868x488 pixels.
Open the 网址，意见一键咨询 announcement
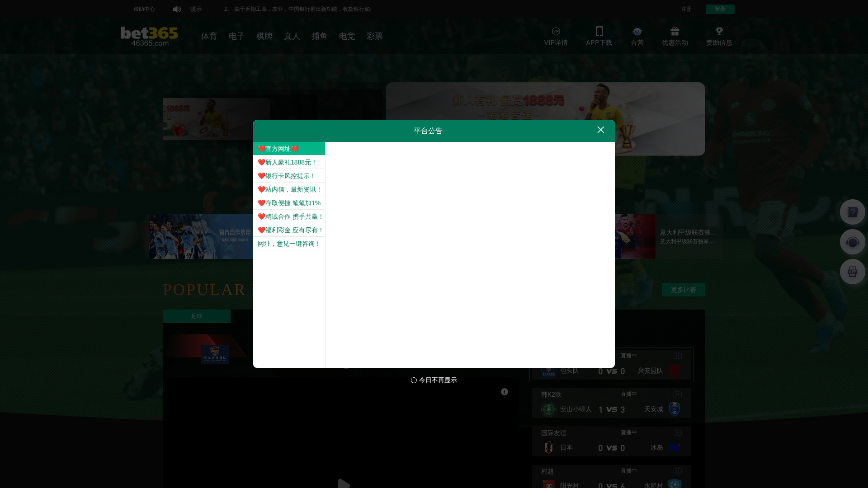click(289, 244)
